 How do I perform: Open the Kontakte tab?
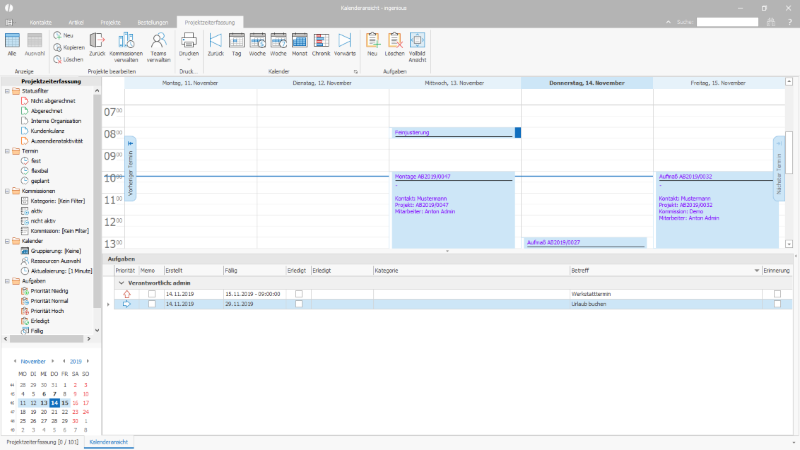pyautogui.click(x=41, y=22)
